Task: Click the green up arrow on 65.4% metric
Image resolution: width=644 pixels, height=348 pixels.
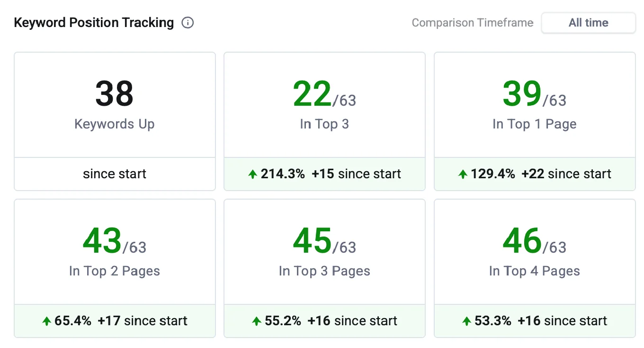Action: click(x=46, y=321)
